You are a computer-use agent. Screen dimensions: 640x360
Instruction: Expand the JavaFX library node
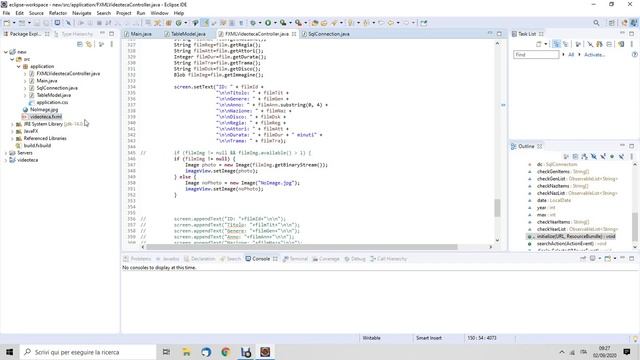tap(12, 131)
